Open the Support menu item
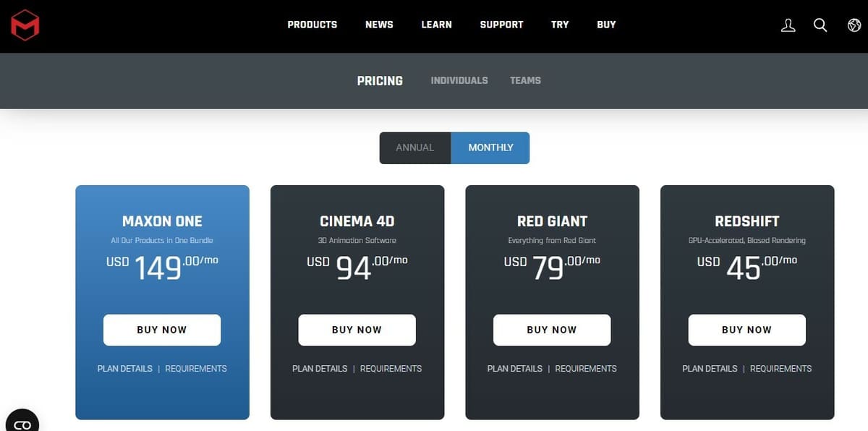The image size is (868, 431). tap(501, 25)
